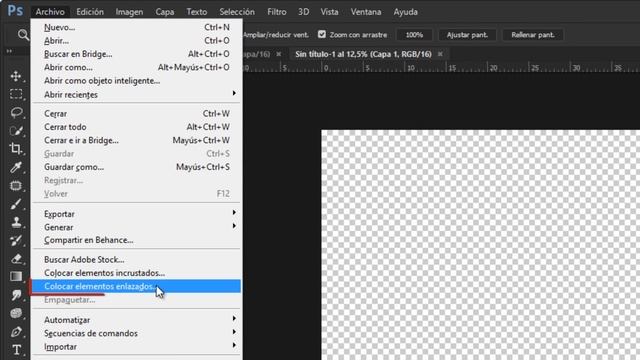This screenshot has height=360, width=640.
Task: Select the Smudge tool
Action: click(16, 295)
